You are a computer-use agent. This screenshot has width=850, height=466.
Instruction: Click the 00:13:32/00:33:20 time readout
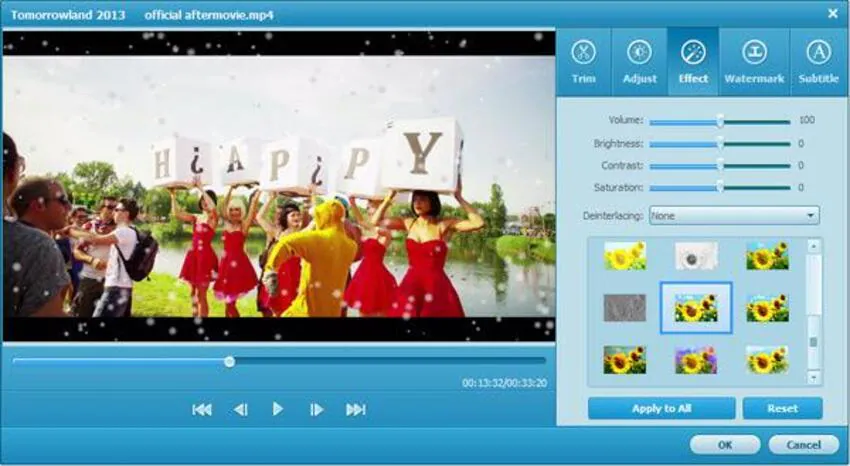(x=504, y=383)
